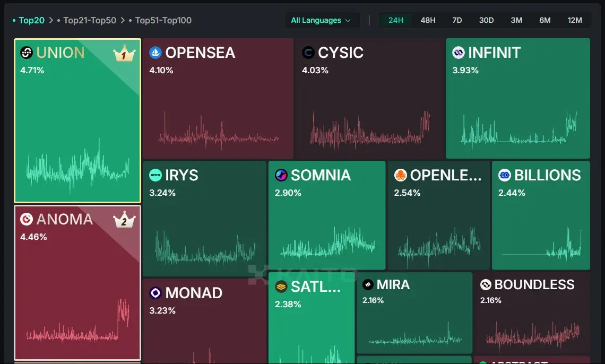Click the SATL gold stacked logo icon
Image resolution: width=605 pixels, height=364 pixels.
point(281,287)
